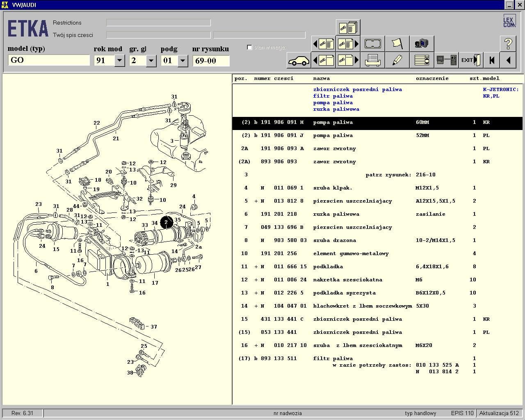This screenshot has width=525, height=420.
Task: Toggle the 'stan w magaz' checkbox
Action: (x=249, y=47)
